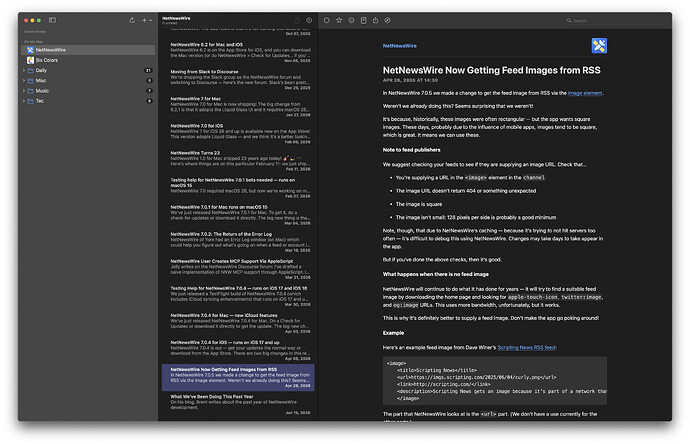Expand the Tec folder

[24, 101]
